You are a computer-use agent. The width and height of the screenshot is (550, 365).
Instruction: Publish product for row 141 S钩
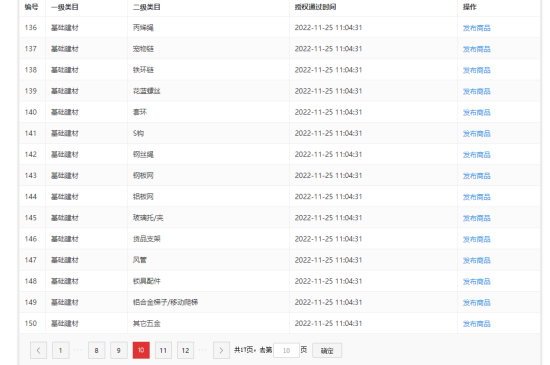[x=476, y=134]
